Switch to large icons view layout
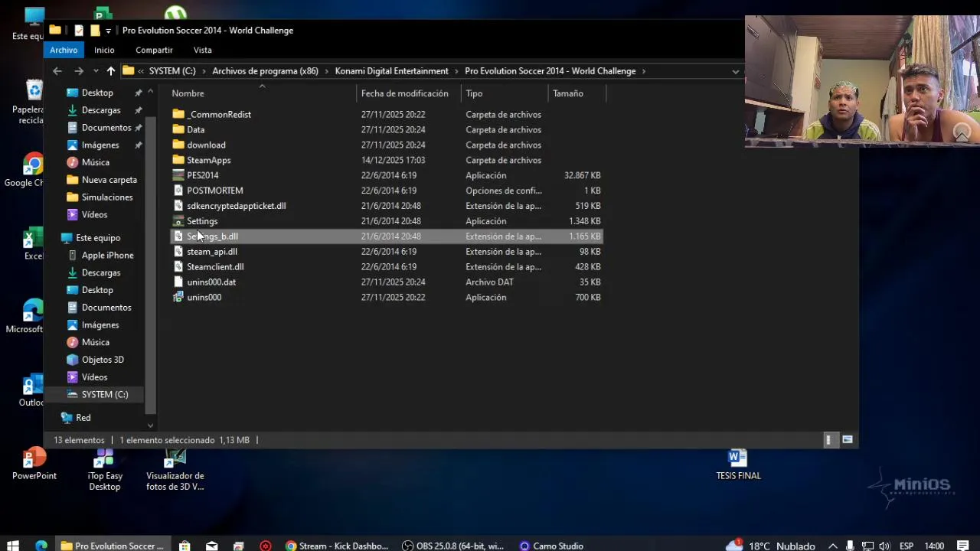The height and width of the screenshot is (551, 980). [847, 440]
